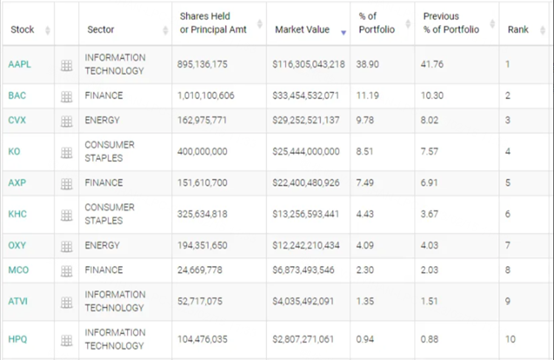
Task: Sort by Shares Held column header
Action: [x=213, y=23]
